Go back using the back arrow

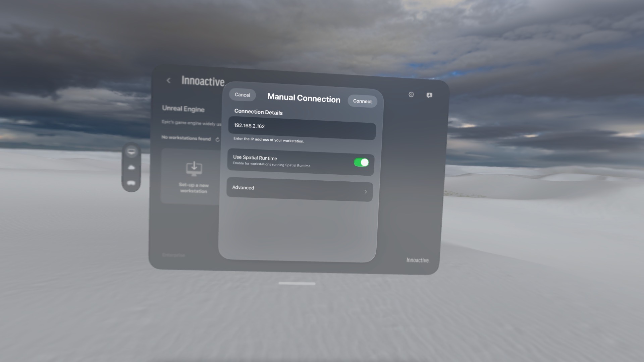(169, 80)
